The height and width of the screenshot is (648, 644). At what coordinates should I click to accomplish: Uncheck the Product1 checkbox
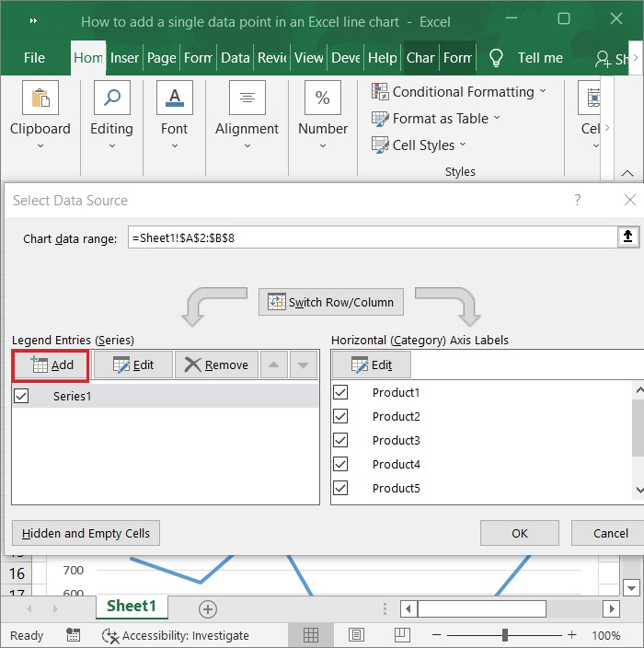coord(340,392)
